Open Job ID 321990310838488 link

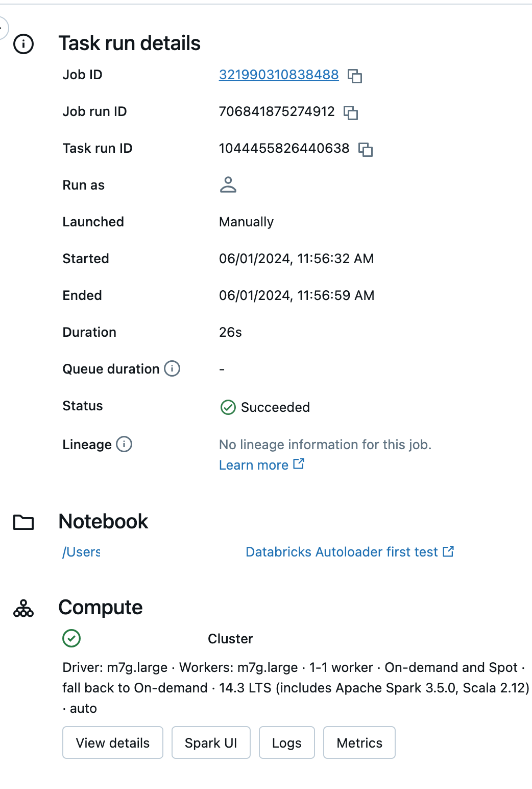coord(278,75)
